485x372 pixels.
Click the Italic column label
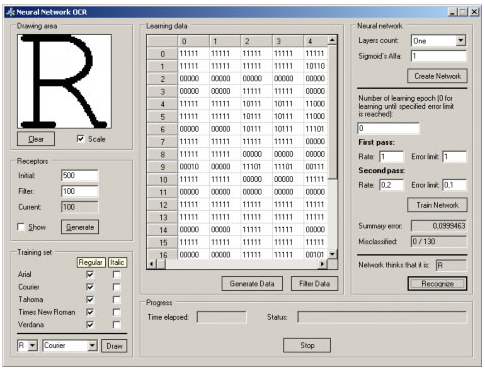(117, 262)
